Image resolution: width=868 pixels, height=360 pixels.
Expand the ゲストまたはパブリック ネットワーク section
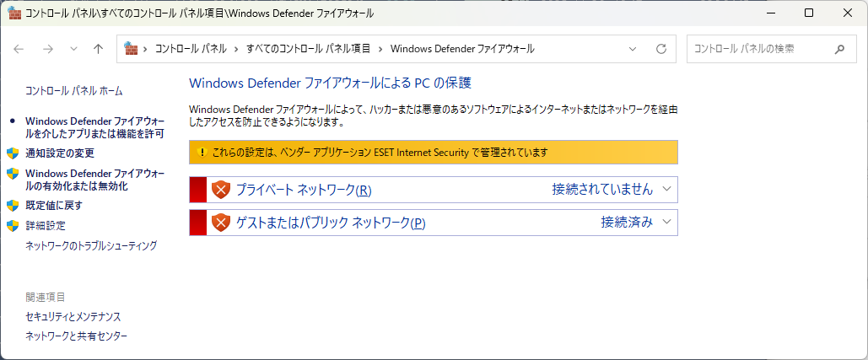tap(666, 223)
